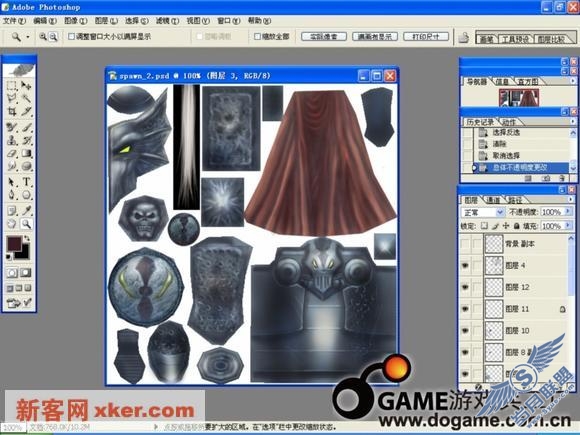Image resolution: width=580 pixels, height=435 pixels.
Task: Reset default foreground and background colors
Action: [9, 256]
